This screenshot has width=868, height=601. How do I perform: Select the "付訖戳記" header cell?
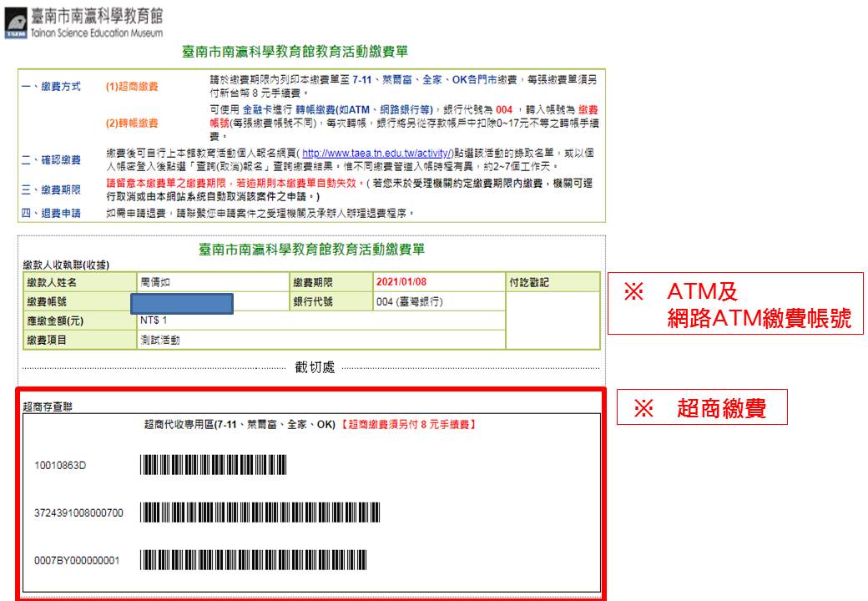coord(553,282)
